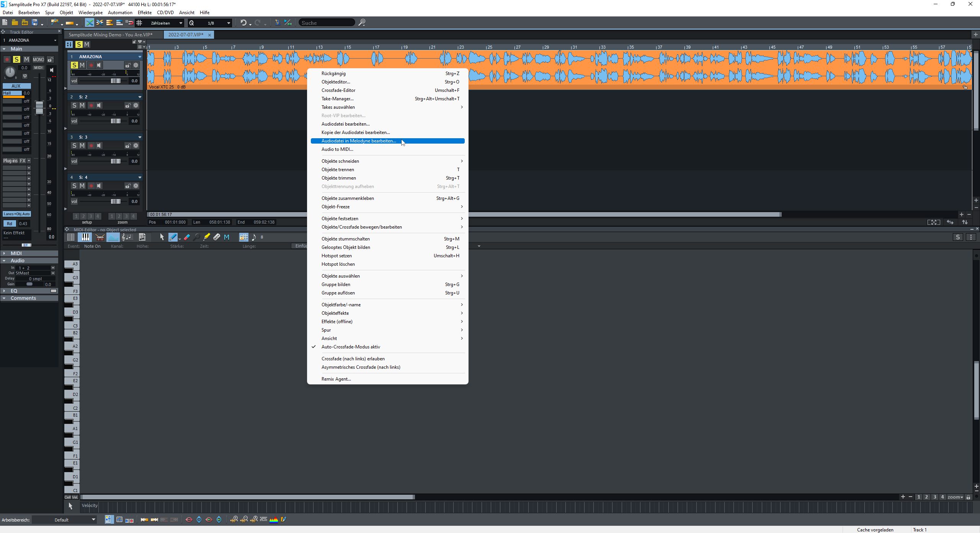The height and width of the screenshot is (533, 980).
Task: Open the mixer icon in bottom toolbar
Action: click(119, 520)
